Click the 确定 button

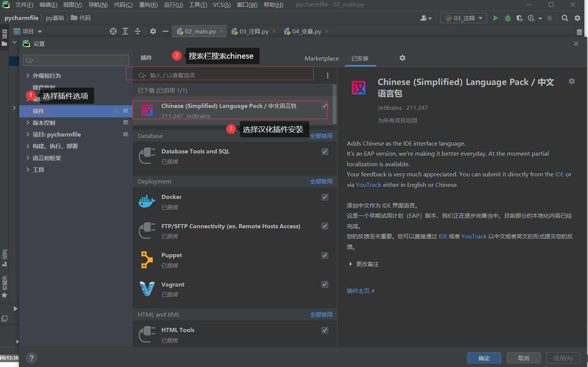tap(484, 358)
